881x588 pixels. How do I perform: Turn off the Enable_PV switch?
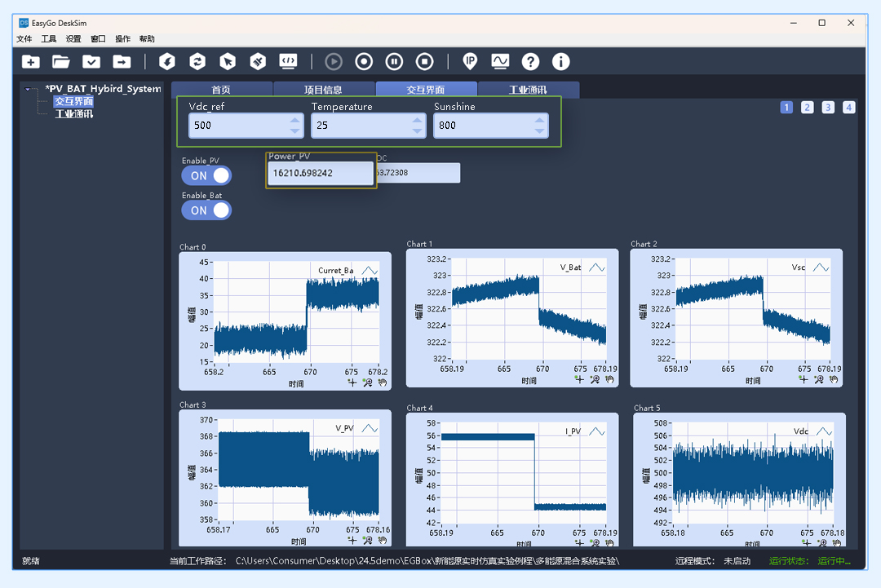click(x=206, y=176)
